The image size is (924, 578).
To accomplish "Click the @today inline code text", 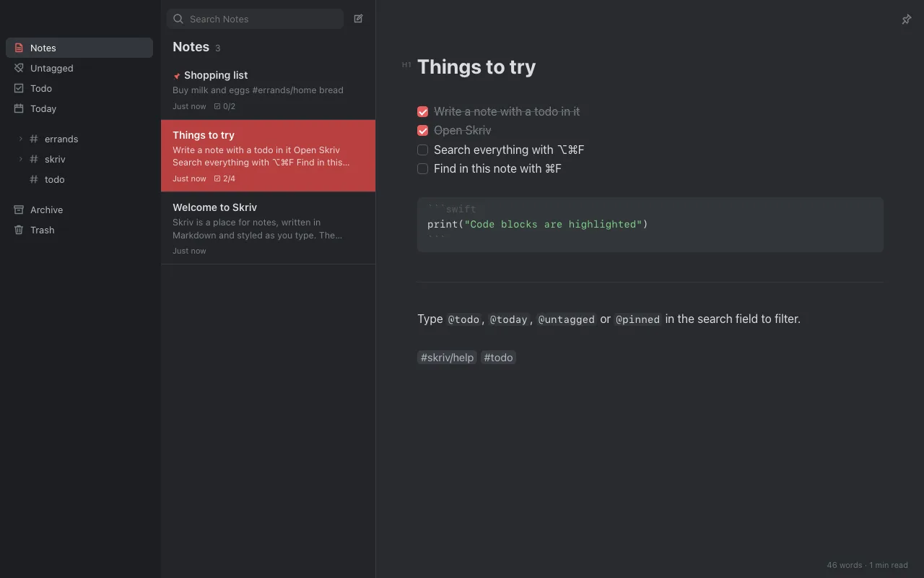I will pos(509,319).
